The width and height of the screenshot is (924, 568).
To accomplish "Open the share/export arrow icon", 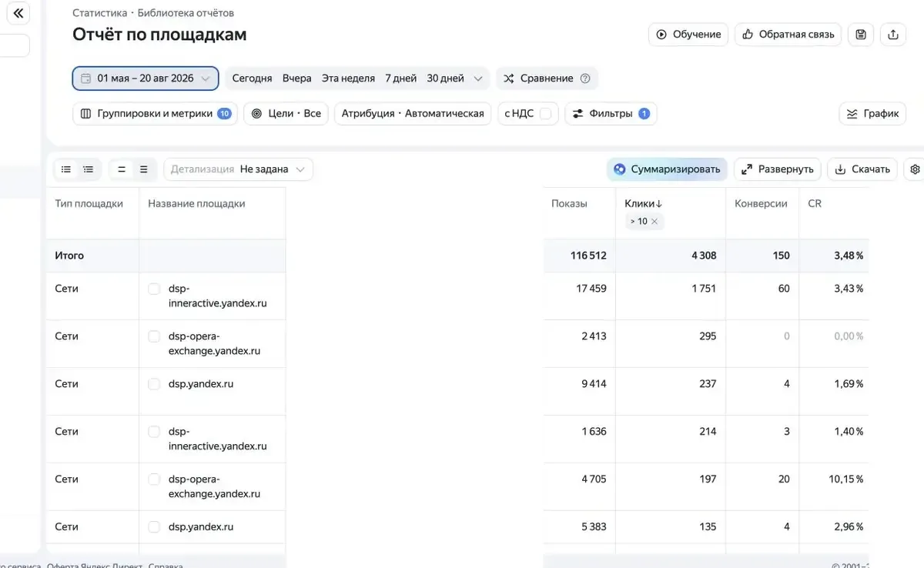I will (893, 35).
